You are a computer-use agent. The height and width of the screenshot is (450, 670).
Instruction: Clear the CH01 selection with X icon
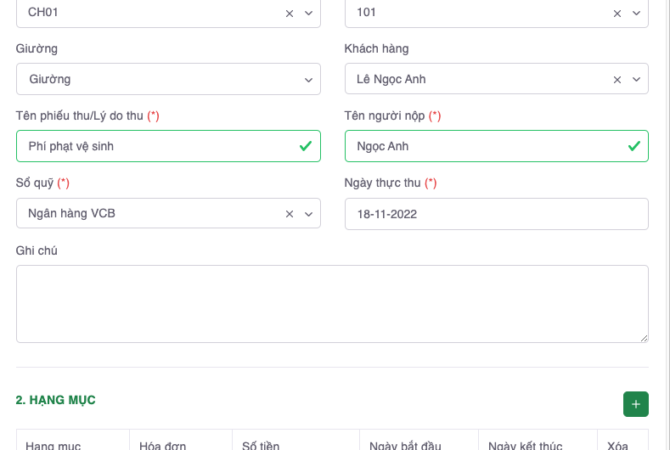click(290, 14)
